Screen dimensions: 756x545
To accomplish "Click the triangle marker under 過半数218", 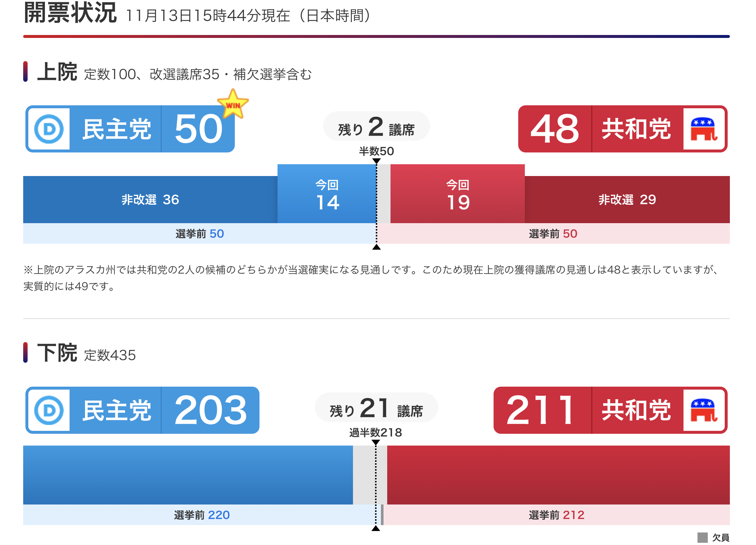I will 376,442.
